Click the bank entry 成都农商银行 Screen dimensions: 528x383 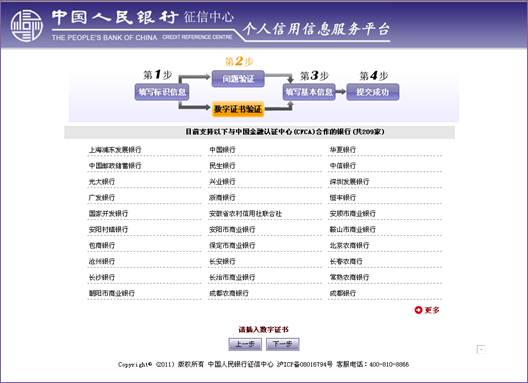coord(229,293)
